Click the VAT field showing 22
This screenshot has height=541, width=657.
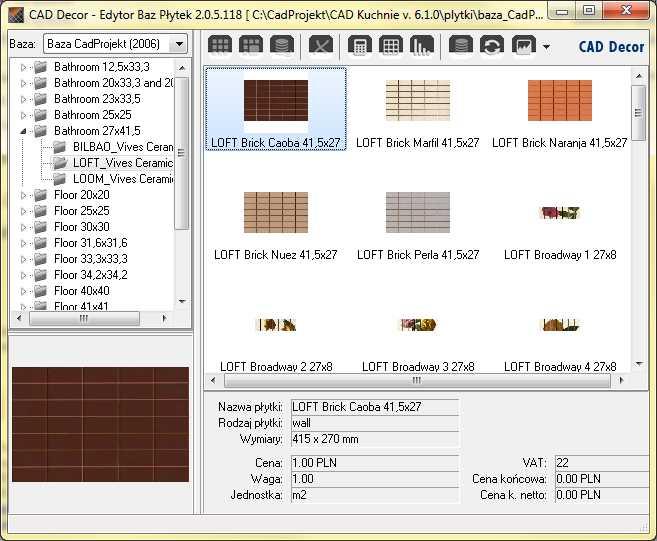[x=602, y=463]
